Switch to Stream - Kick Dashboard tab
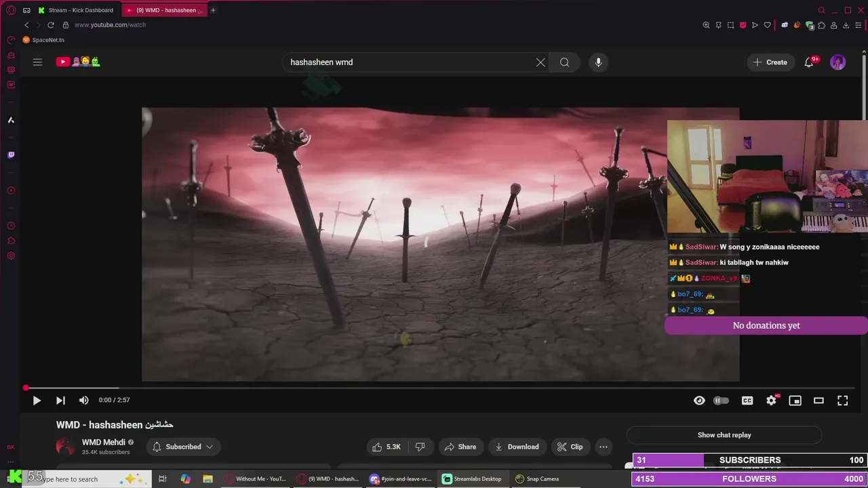 77,10
